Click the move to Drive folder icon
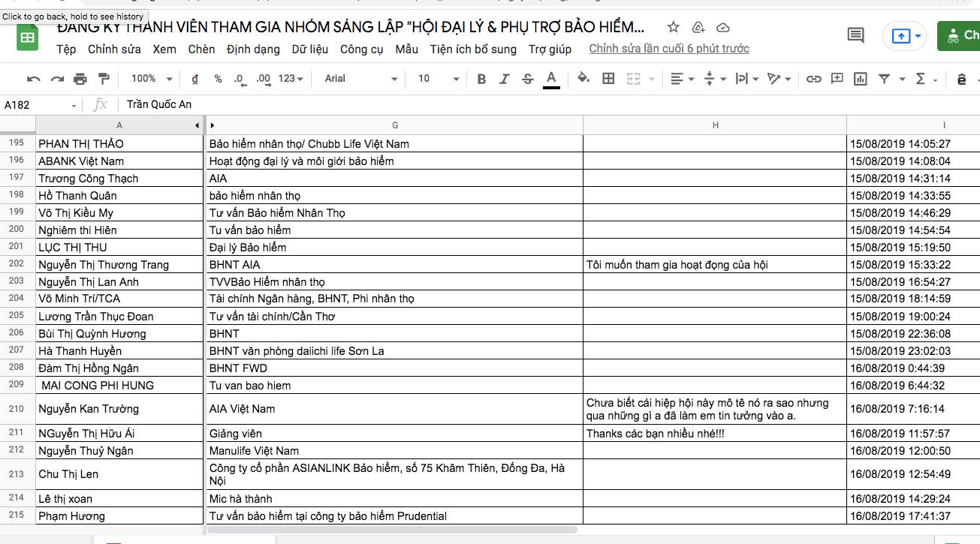Image resolution: width=980 pixels, height=544 pixels. [x=698, y=27]
